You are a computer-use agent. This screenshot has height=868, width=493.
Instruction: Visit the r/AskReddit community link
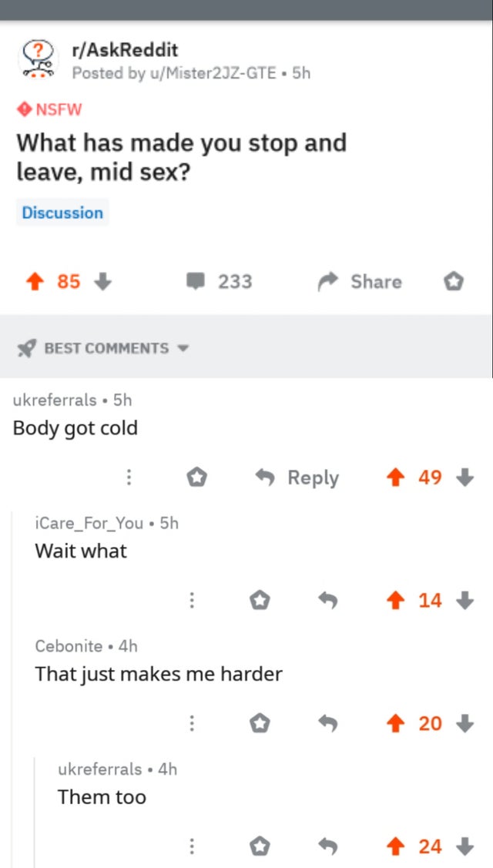pyautogui.click(x=125, y=50)
